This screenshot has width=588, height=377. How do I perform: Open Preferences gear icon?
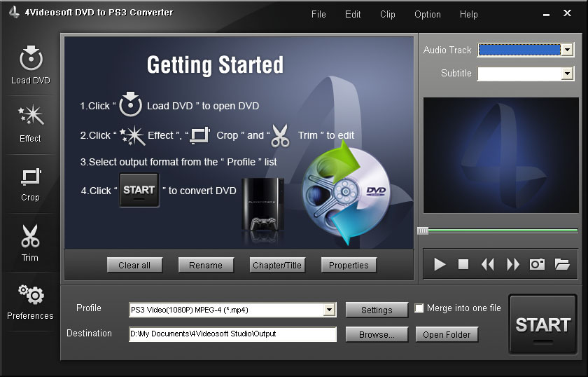point(31,295)
